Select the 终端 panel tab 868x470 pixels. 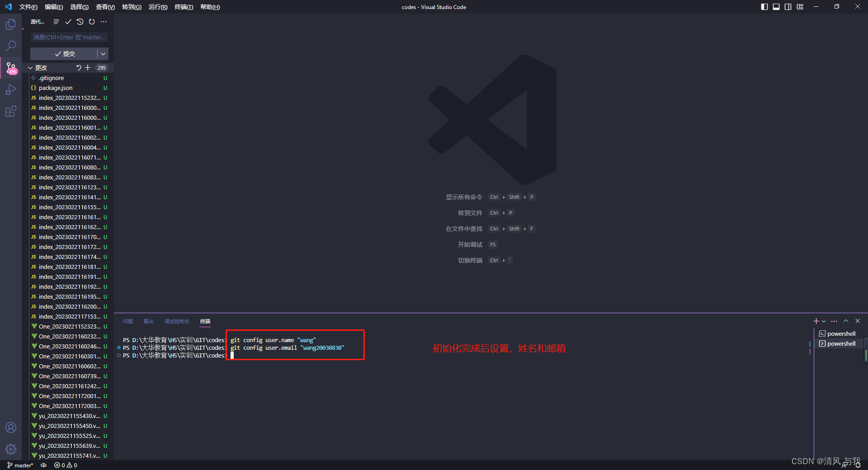click(x=205, y=321)
